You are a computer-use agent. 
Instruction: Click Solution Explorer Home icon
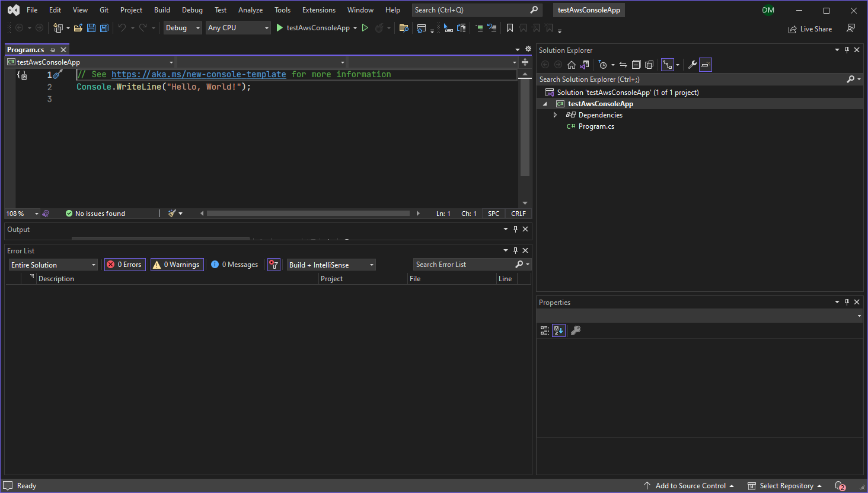pyautogui.click(x=572, y=65)
